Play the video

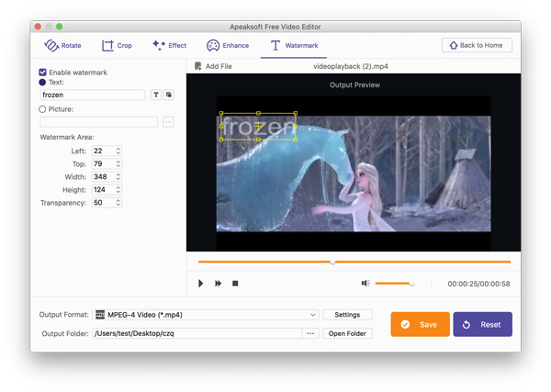(200, 283)
